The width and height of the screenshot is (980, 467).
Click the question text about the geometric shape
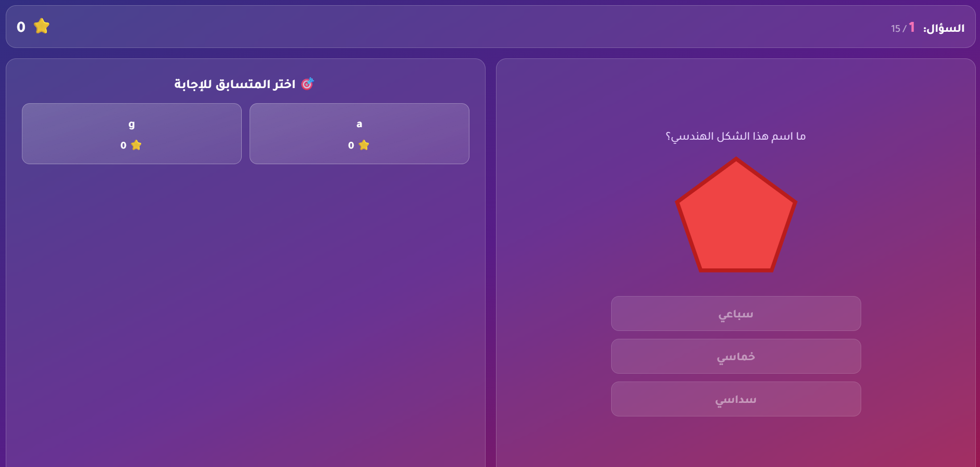(735, 136)
